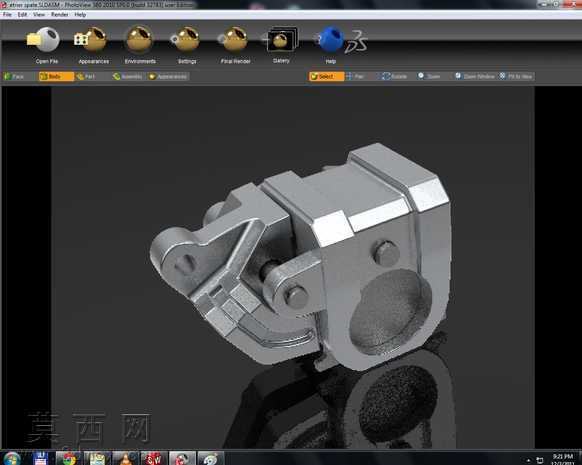This screenshot has height=465, width=582.
Task: Open SolidWorks from the taskbar
Action: (153, 459)
